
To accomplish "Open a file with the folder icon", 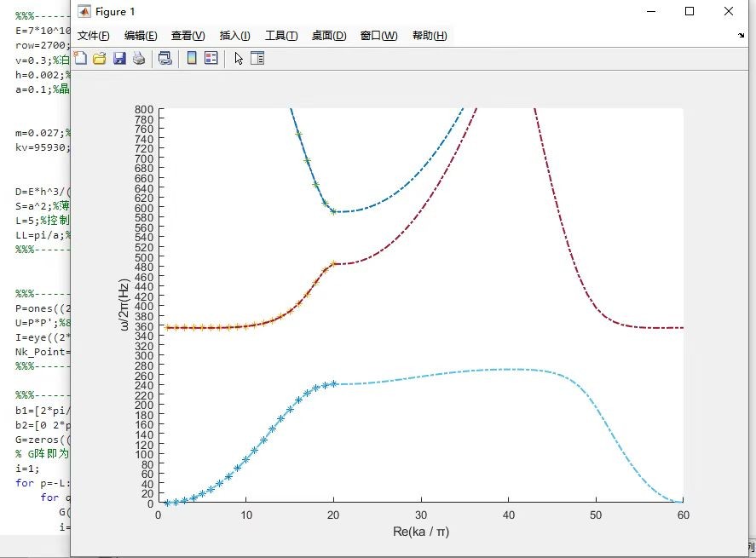I will 100,58.
